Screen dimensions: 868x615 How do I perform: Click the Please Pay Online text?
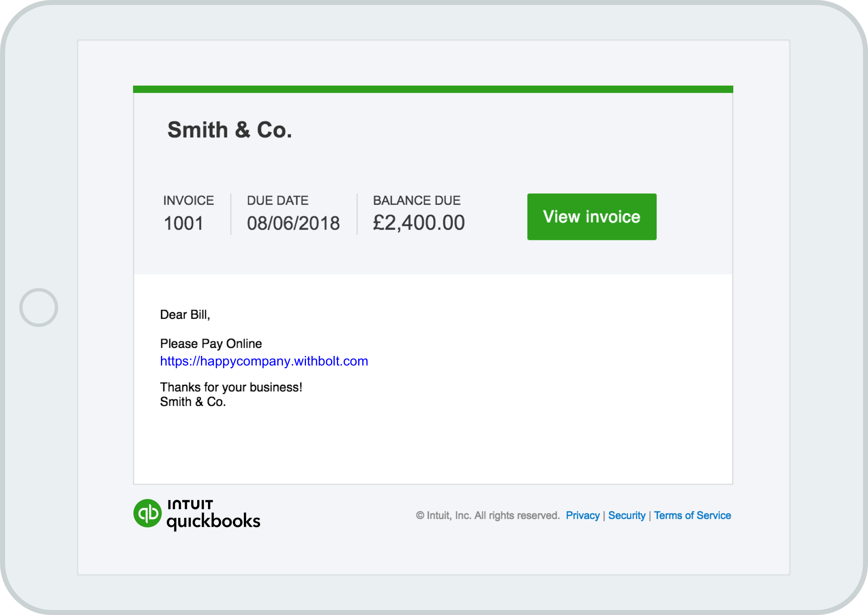click(211, 343)
